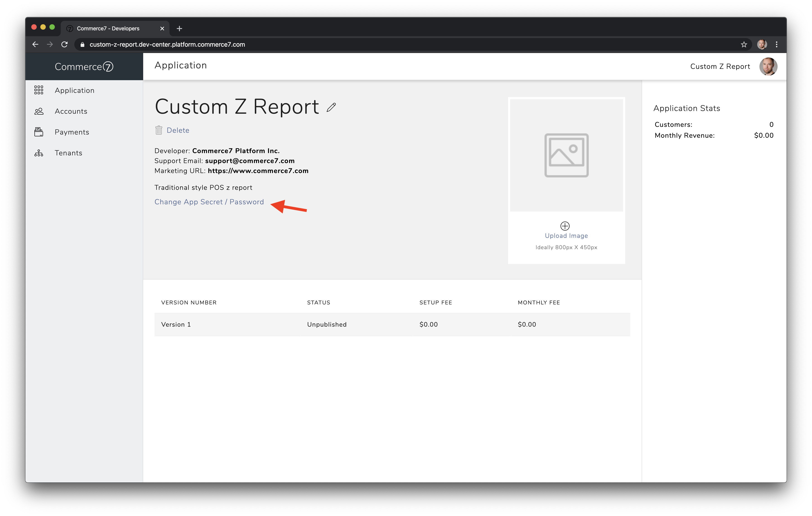This screenshot has width=812, height=516.
Task: Open the Payments menu item
Action: click(x=72, y=132)
